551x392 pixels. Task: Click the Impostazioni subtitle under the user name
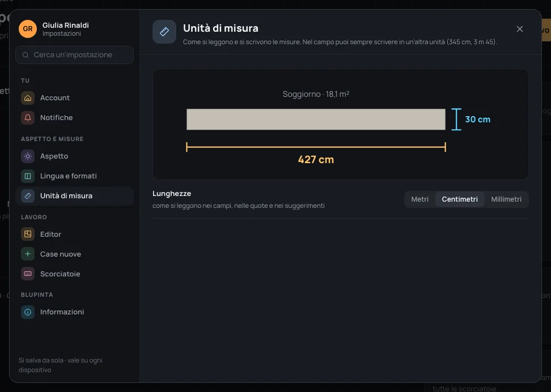click(62, 34)
